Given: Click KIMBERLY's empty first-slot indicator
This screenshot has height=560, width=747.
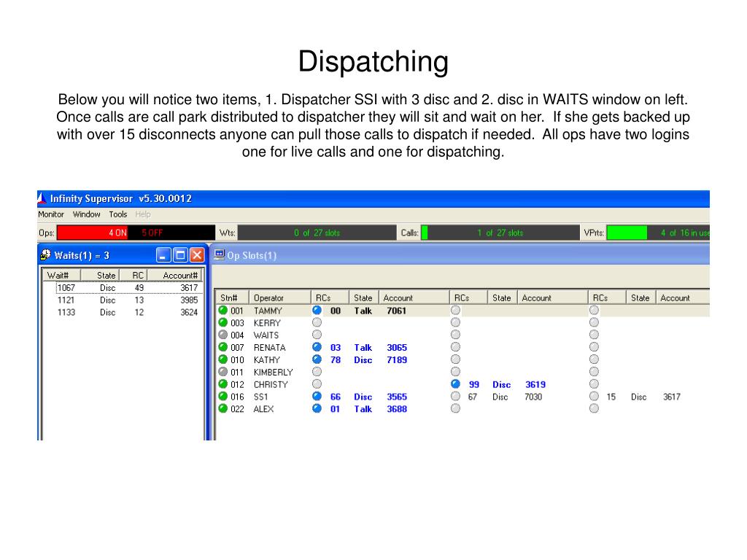Looking at the screenshot, I should pos(317,371).
